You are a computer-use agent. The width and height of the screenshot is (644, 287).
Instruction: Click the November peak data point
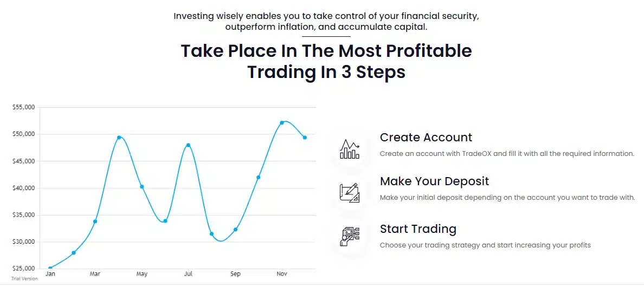[x=282, y=122]
